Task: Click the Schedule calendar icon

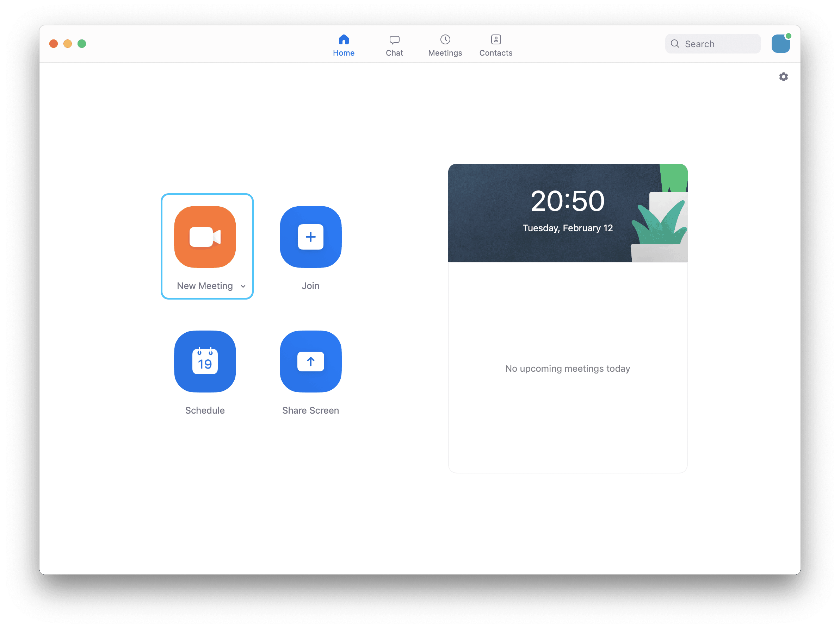Action: pos(205,362)
